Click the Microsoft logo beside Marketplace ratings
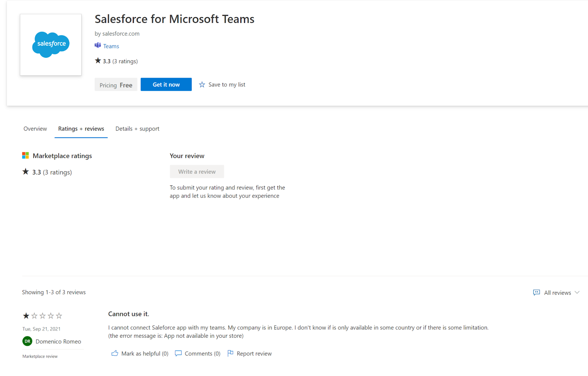Screen dimensions: 588x376 pos(25,155)
